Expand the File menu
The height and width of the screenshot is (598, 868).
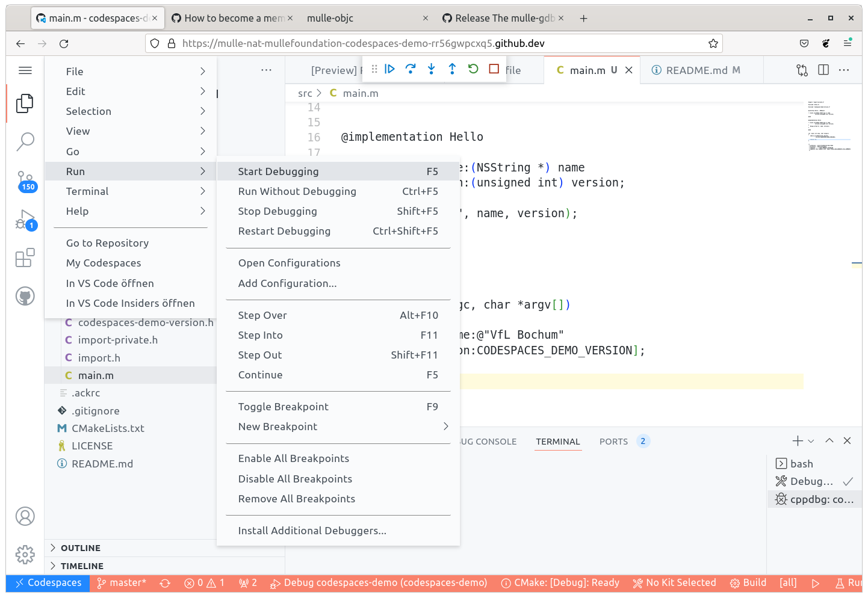coord(131,72)
